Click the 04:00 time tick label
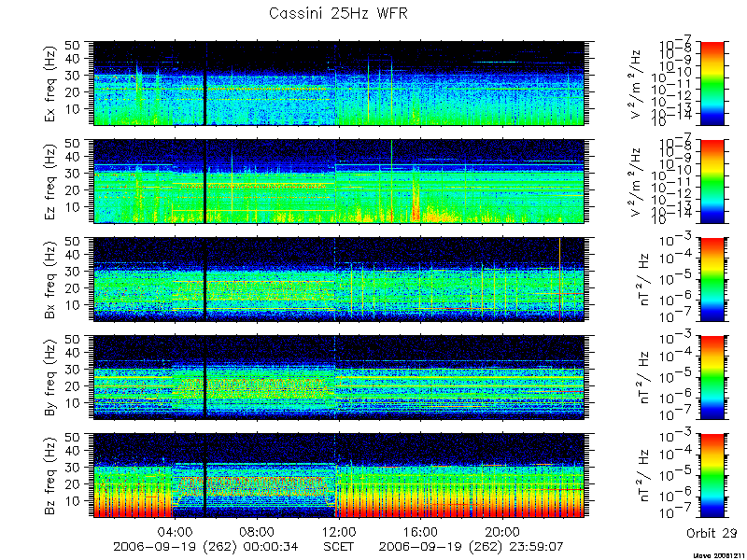This screenshot has width=747, height=560. (x=175, y=531)
